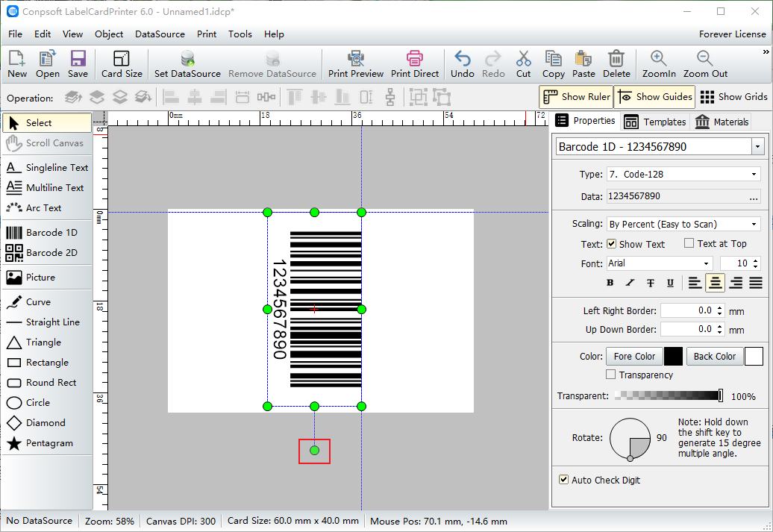Open the Help menu
The image size is (773, 532).
pyautogui.click(x=274, y=34)
